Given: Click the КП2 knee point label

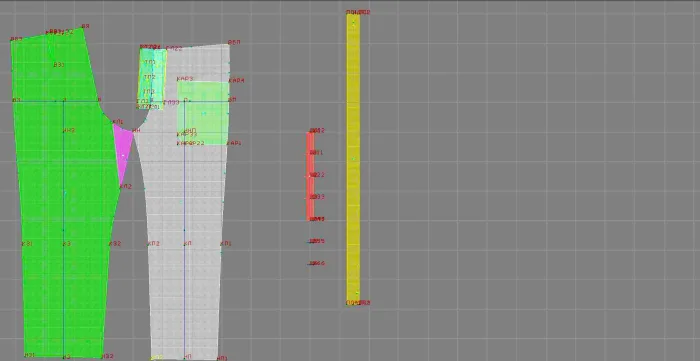Looking at the screenshot, I should coord(154,244).
